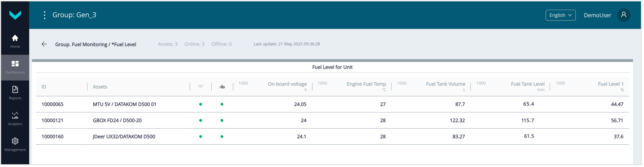Click the back arrow icon
Image resolution: width=644 pixels, height=167 pixels.
point(44,44)
